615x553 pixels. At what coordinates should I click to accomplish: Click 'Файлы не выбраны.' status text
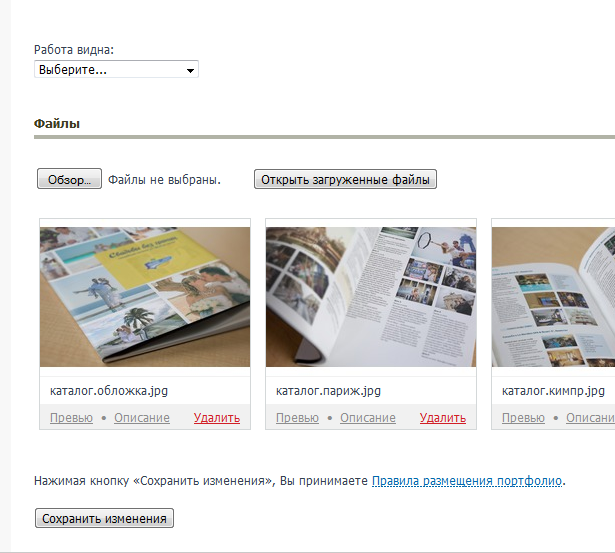tap(164, 180)
